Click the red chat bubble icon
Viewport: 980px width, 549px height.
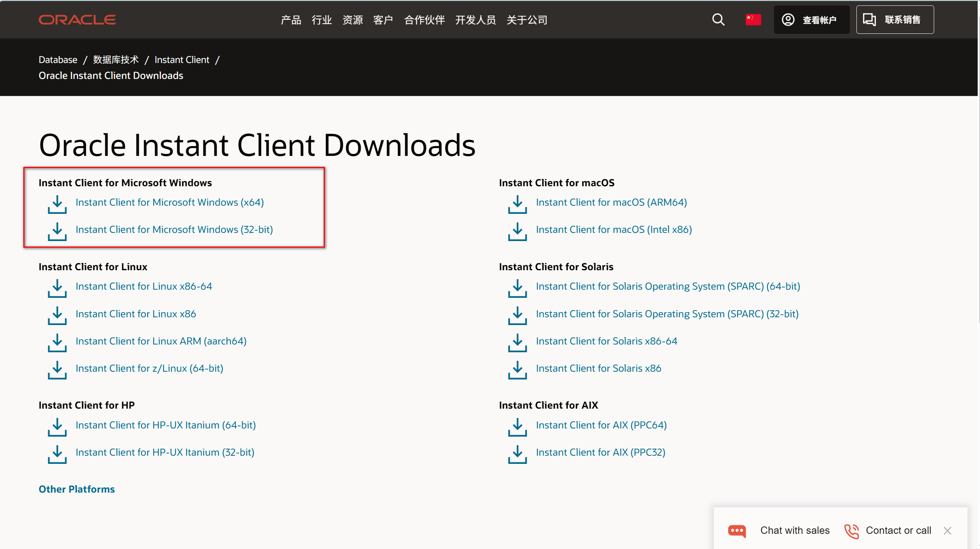(737, 531)
